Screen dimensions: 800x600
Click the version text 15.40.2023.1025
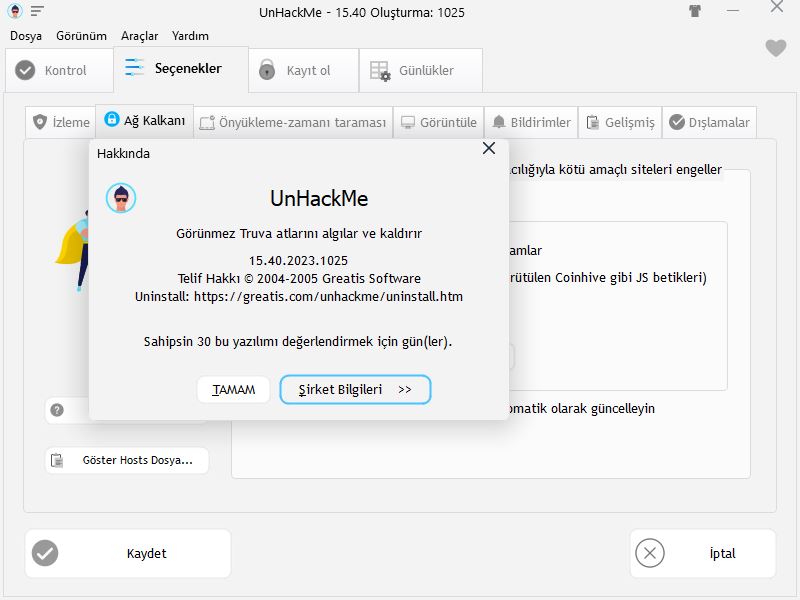tap(298, 261)
